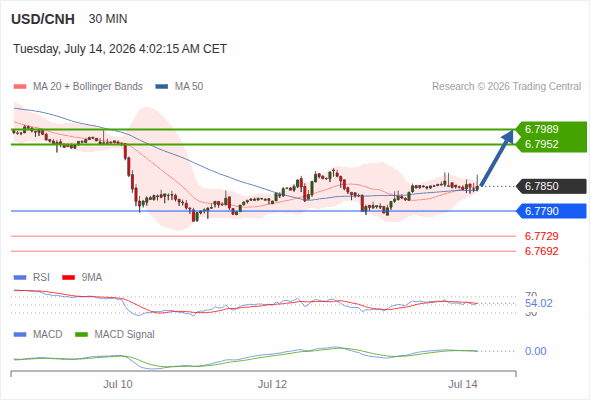Image resolution: width=590 pixels, height=400 pixels.
Task: Click the RSI legend color marker
Action: pos(20,278)
